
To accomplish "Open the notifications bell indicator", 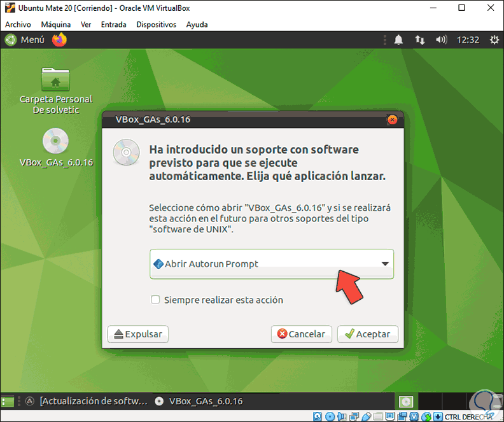I will click(398, 40).
